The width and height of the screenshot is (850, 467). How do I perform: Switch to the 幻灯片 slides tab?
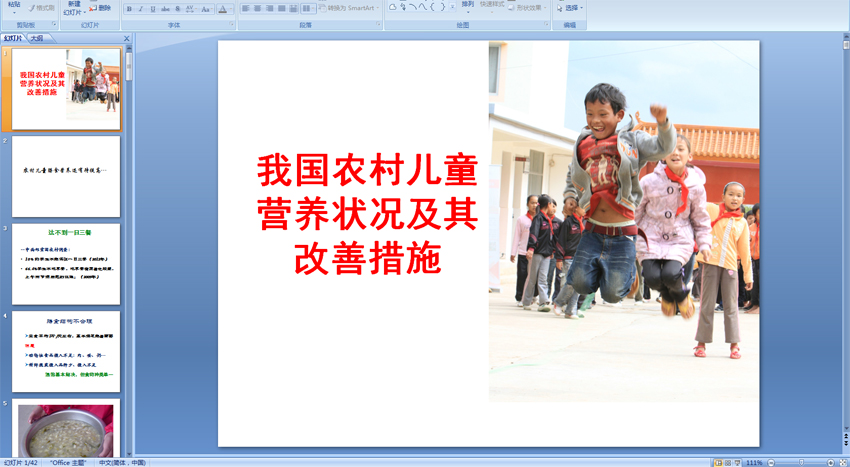(x=13, y=38)
